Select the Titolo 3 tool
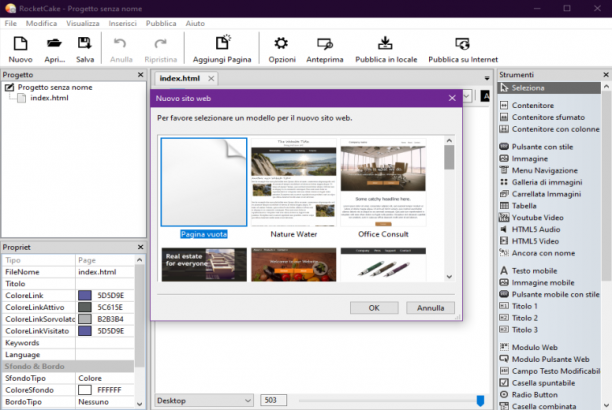Screen dimensions: 612x410 point(519,330)
